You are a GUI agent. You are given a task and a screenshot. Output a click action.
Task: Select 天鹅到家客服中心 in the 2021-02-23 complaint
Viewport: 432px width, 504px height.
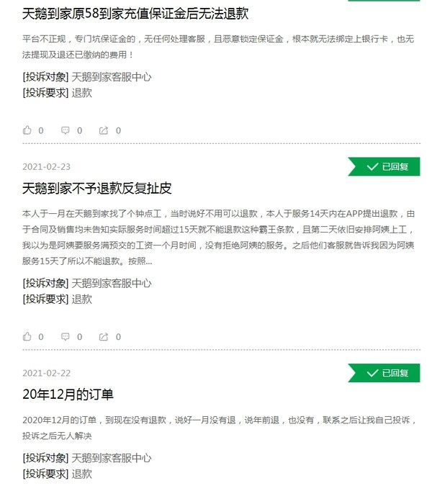(x=111, y=284)
